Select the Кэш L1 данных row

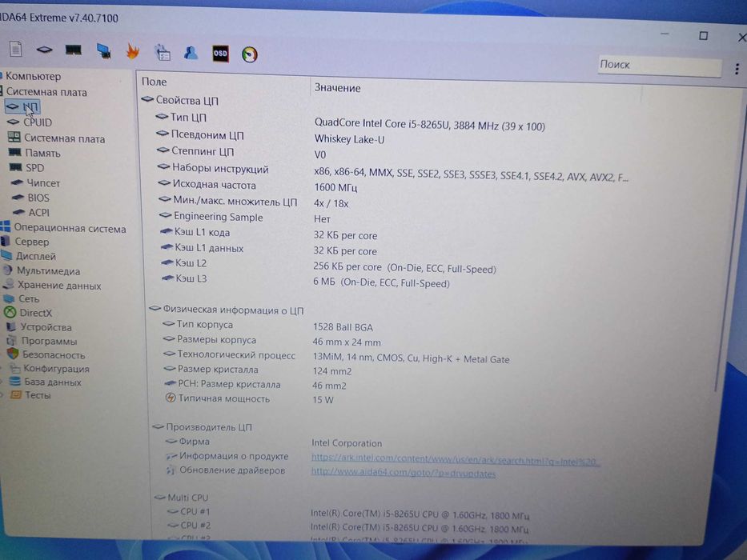(x=269, y=249)
